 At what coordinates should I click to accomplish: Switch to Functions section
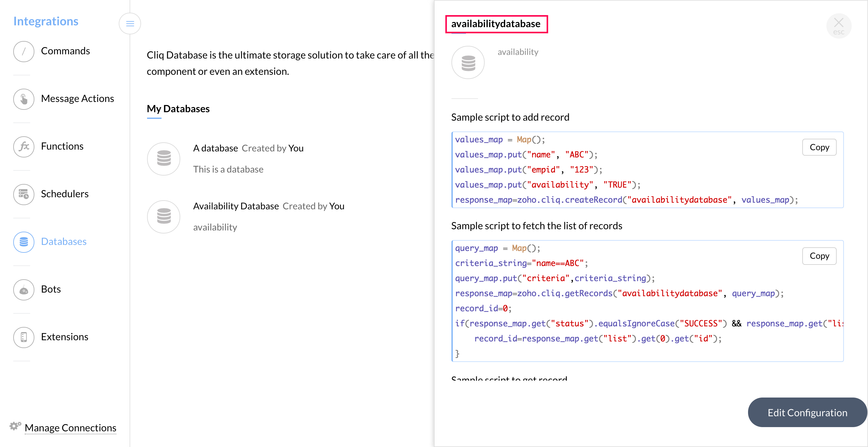click(62, 146)
